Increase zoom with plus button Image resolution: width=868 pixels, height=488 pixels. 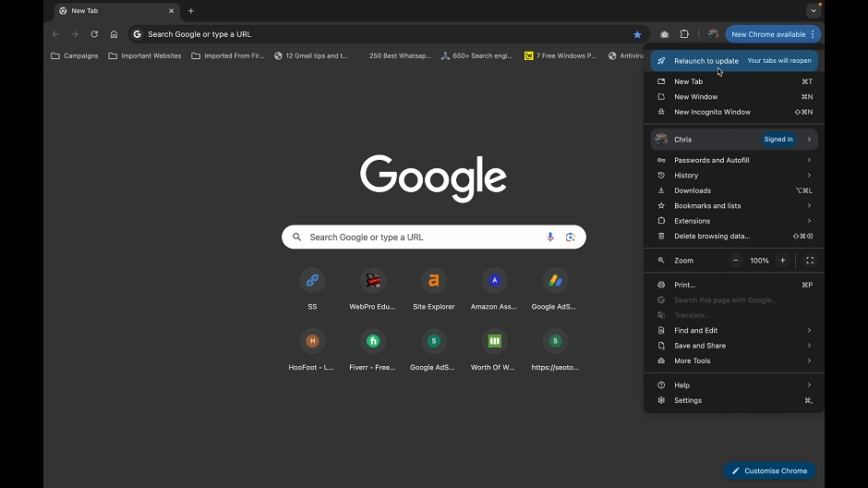[x=783, y=261]
